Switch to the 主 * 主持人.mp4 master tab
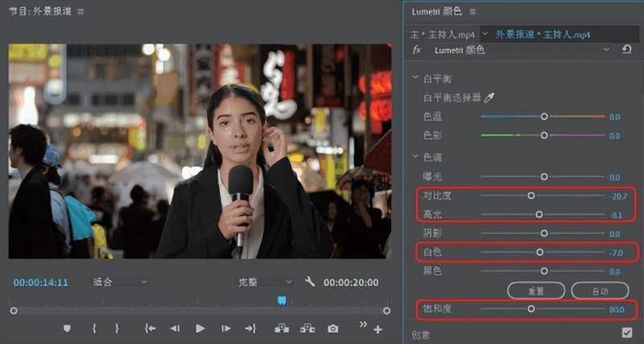This screenshot has height=344, width=644. pyautogui.click(x=444, y=35)
